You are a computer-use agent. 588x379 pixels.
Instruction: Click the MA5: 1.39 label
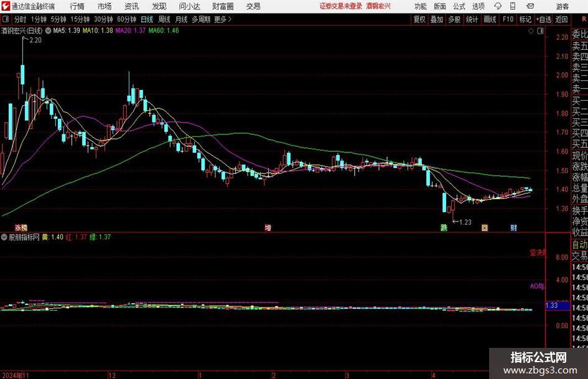[67, 30]
